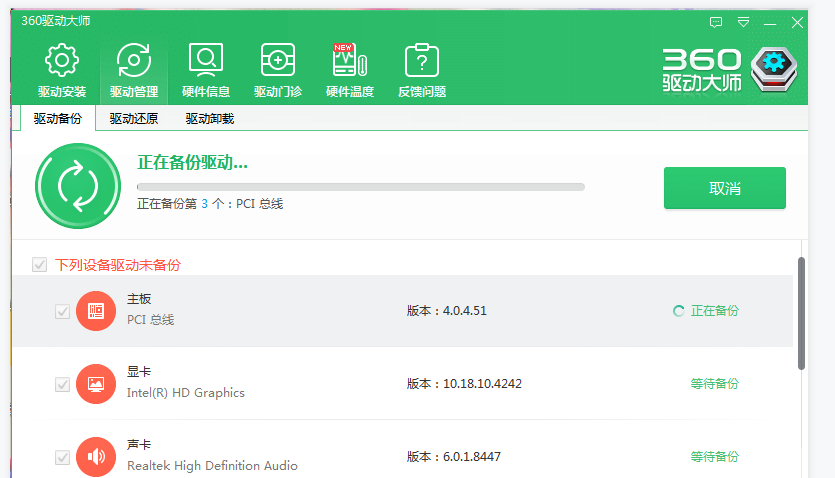This screenshot has width=835, height=478.
Task: Open the 驱动门诊 clinic icon
Action: click(277, 62)
